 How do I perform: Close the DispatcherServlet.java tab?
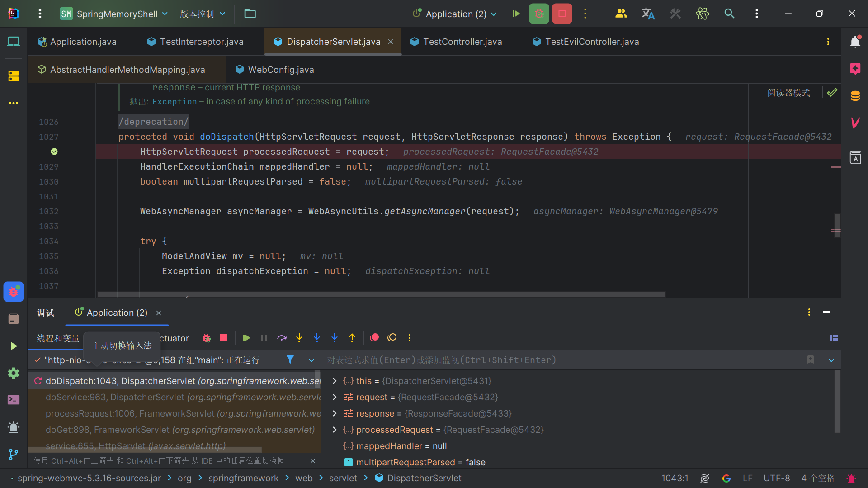point(391,42)
